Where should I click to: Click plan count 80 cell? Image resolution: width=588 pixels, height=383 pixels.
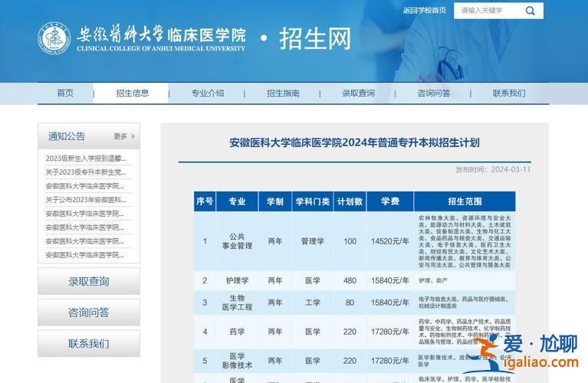(350, 303)
